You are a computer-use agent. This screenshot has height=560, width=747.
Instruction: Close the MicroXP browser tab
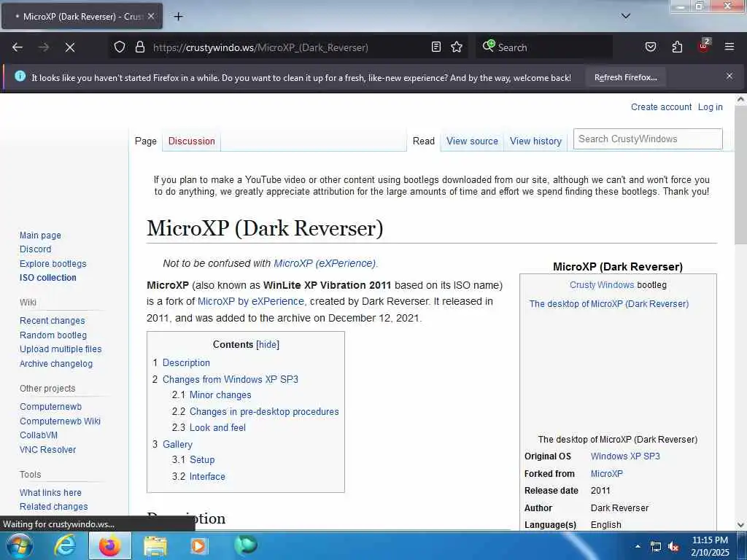pos(151,16)
